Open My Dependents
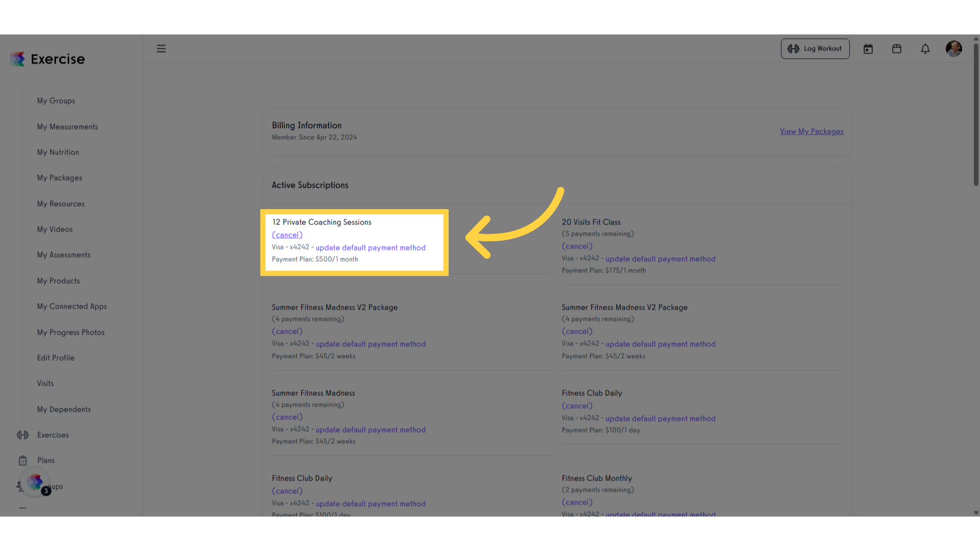 click(64, 409)
